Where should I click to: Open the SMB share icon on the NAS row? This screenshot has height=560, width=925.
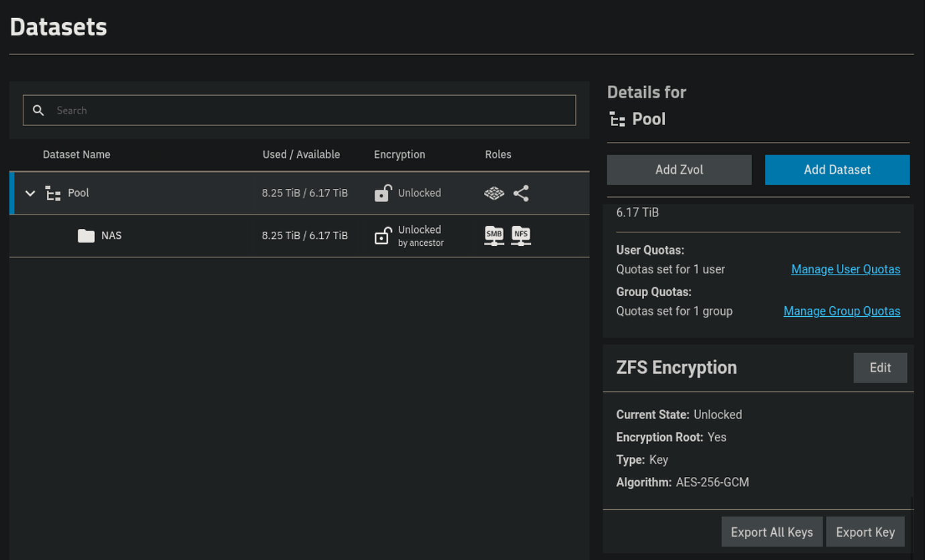click(494, 235)
